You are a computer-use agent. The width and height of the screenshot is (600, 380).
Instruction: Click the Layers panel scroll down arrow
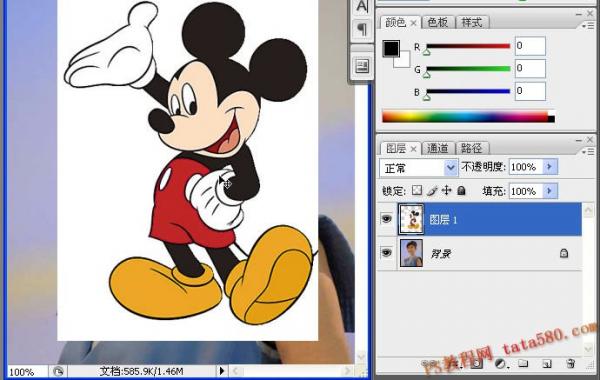[x=588, y=349]
